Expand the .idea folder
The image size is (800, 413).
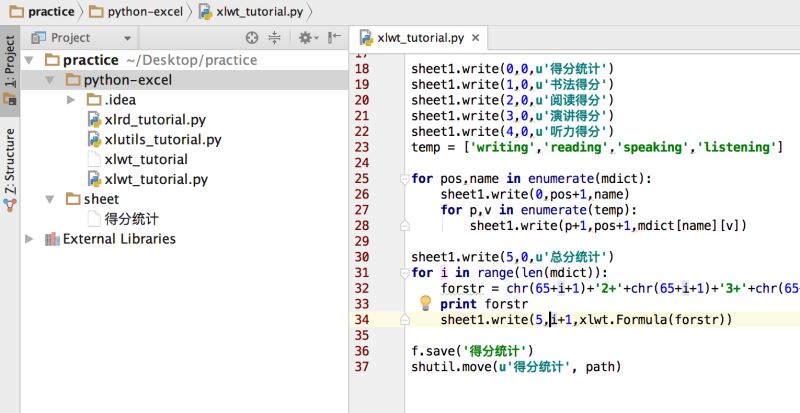(71, 100)
